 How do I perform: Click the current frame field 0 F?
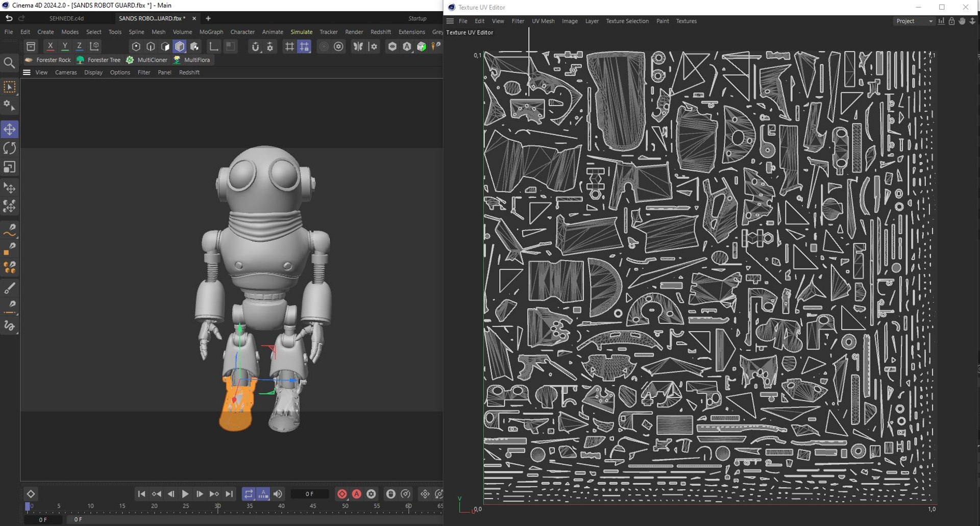point(309,494)
